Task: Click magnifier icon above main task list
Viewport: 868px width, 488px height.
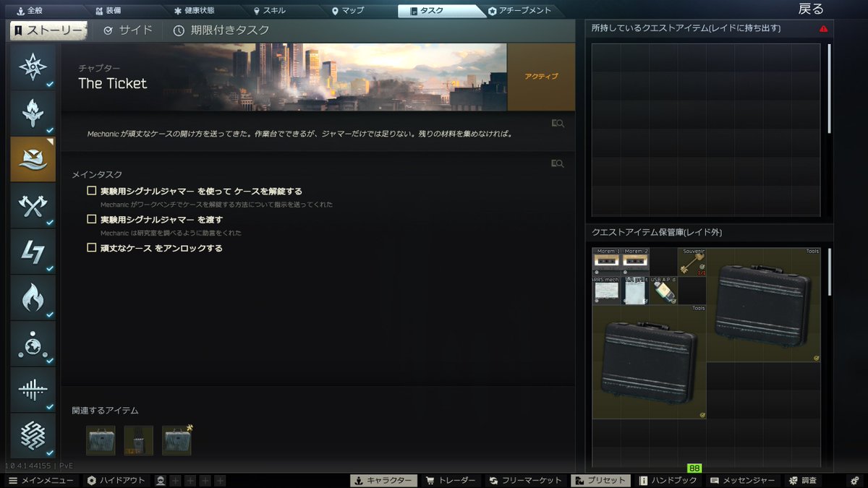Action: pyautogui.click(x=557, y=164)
